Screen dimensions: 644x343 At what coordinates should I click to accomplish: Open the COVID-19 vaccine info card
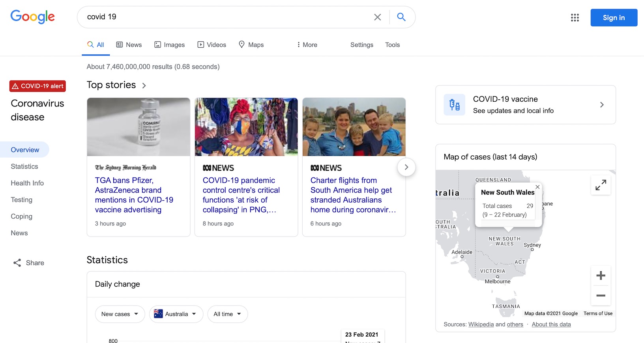(525, 105)
